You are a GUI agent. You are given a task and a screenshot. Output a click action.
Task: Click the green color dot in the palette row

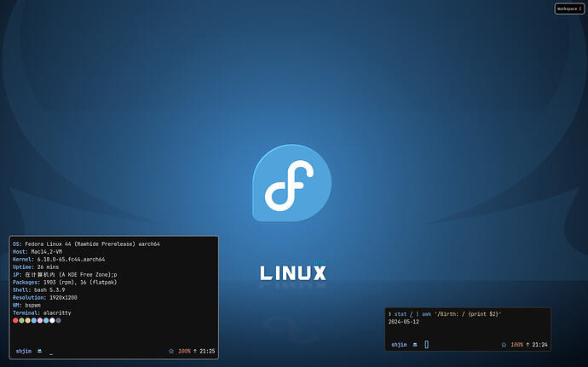coord(21,321)
